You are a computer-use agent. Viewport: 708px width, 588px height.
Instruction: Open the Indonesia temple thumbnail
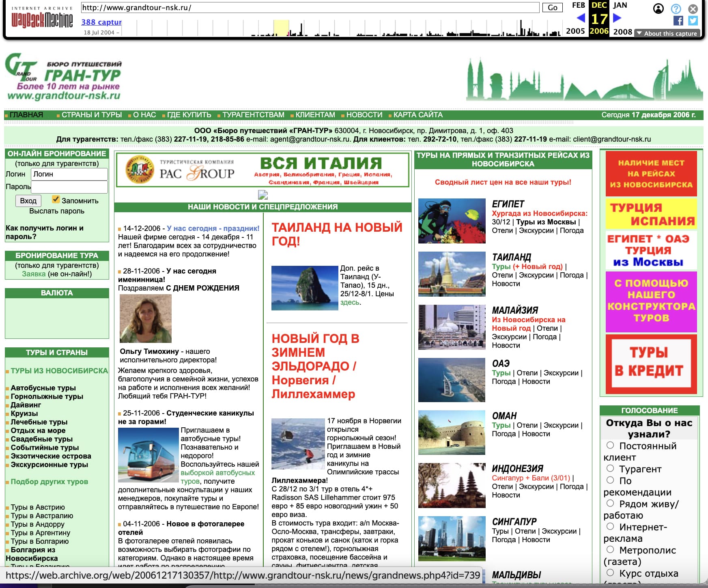pos(452,485)
